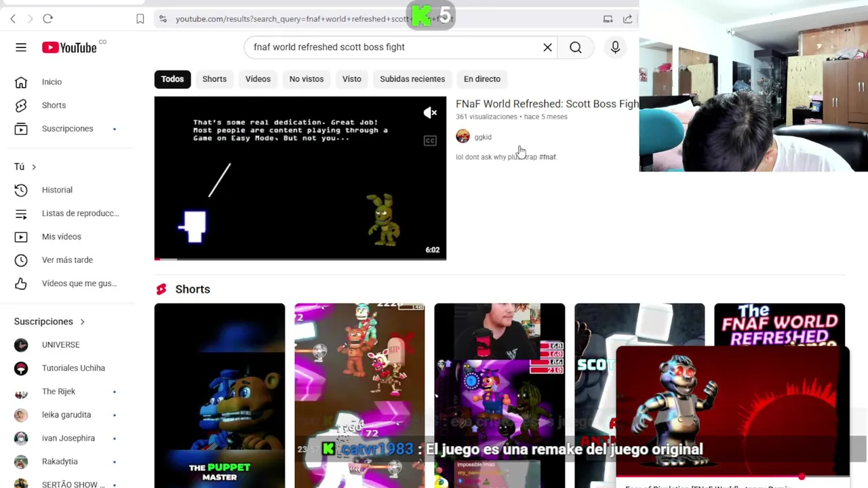Go forward with browser forward arrow
This screenshot has height=488, width=868.
pos(30,19)
